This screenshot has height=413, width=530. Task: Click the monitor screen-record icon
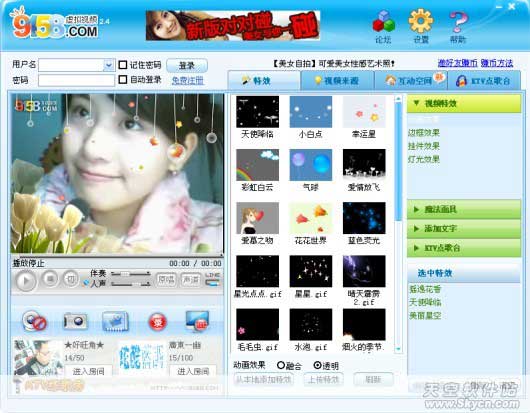point(197,321)
